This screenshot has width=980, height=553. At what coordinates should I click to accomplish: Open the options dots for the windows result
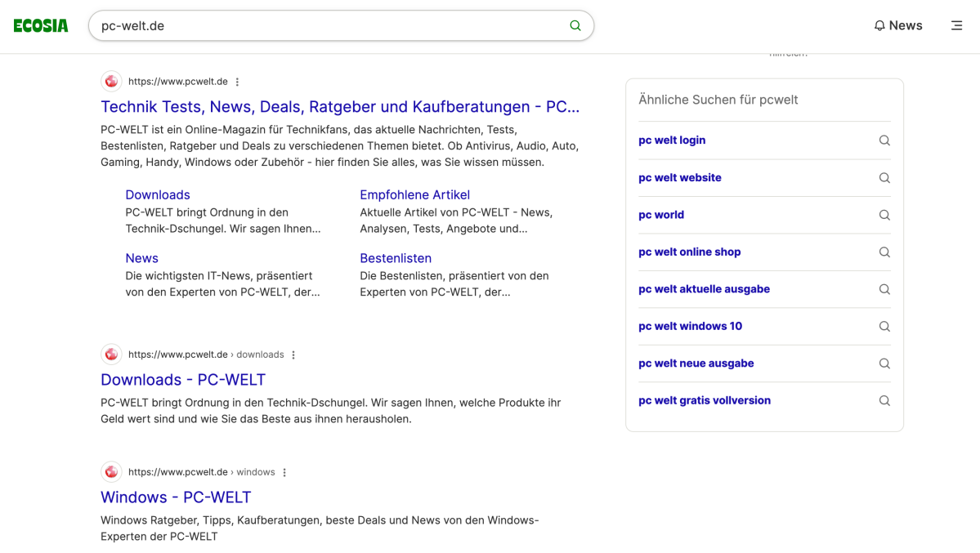(x=284, y=472)
